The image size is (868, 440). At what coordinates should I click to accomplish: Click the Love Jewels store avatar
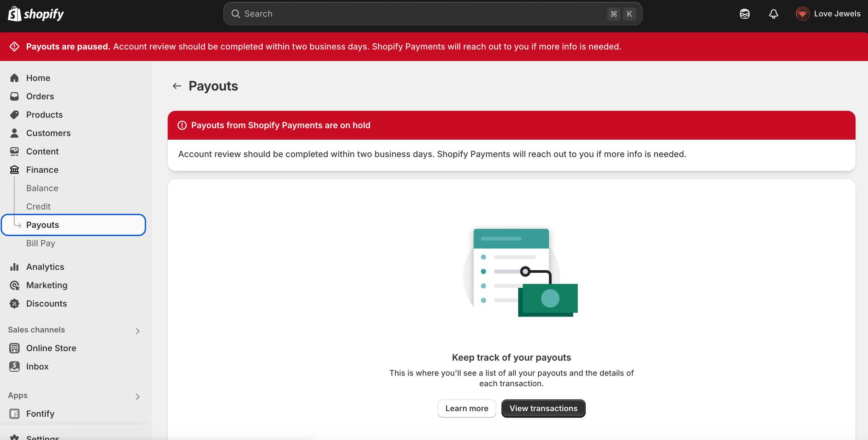point(802,14)
